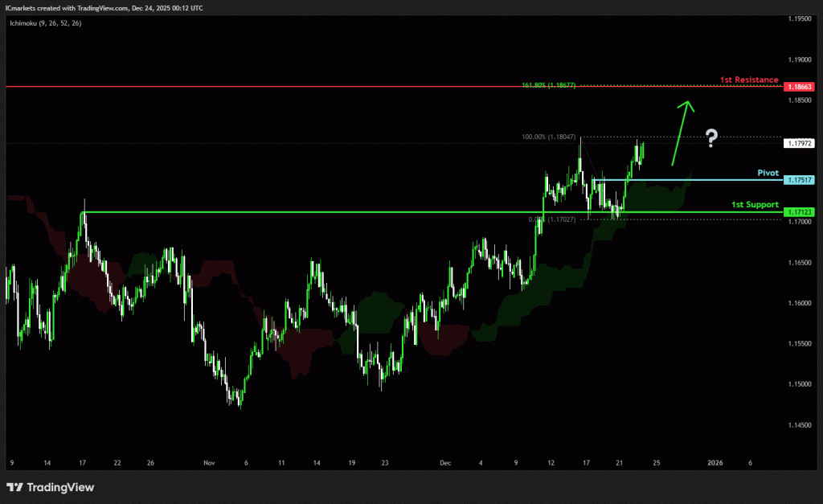Viewport: 823px width, 504px height.
Task: Click the Dec date on time axis
Action: click(447, 463)
